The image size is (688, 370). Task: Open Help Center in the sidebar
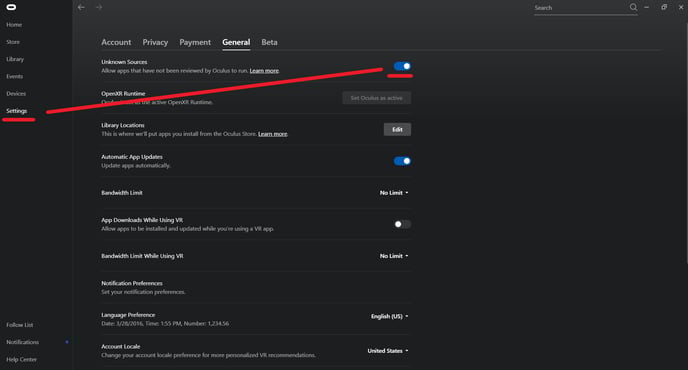[21, 359]
